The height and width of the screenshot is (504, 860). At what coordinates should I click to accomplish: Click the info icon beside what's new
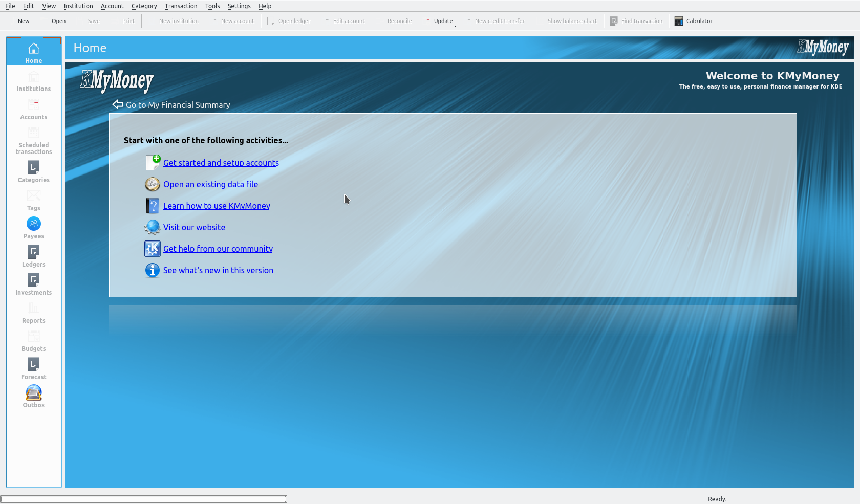153,270
